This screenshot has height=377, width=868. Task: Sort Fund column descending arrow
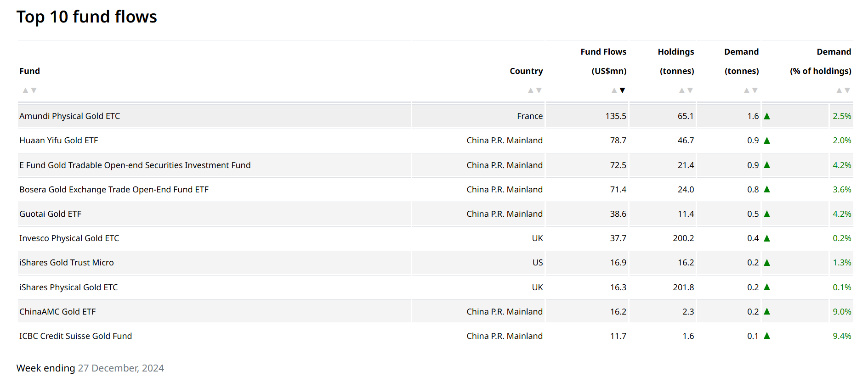point(34,90)
